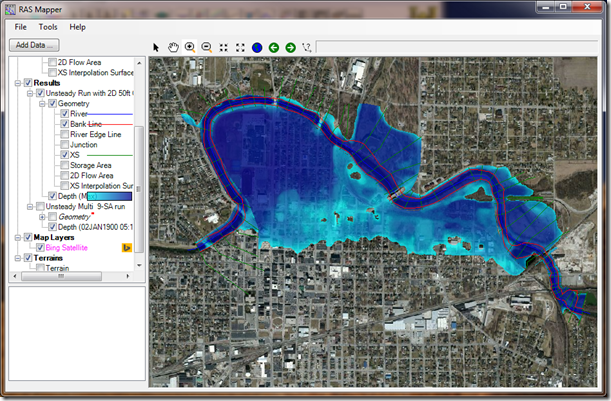Choose the zoom out magnifier
This screenshot has height=401, width=611.
click(x=206, y=47)
